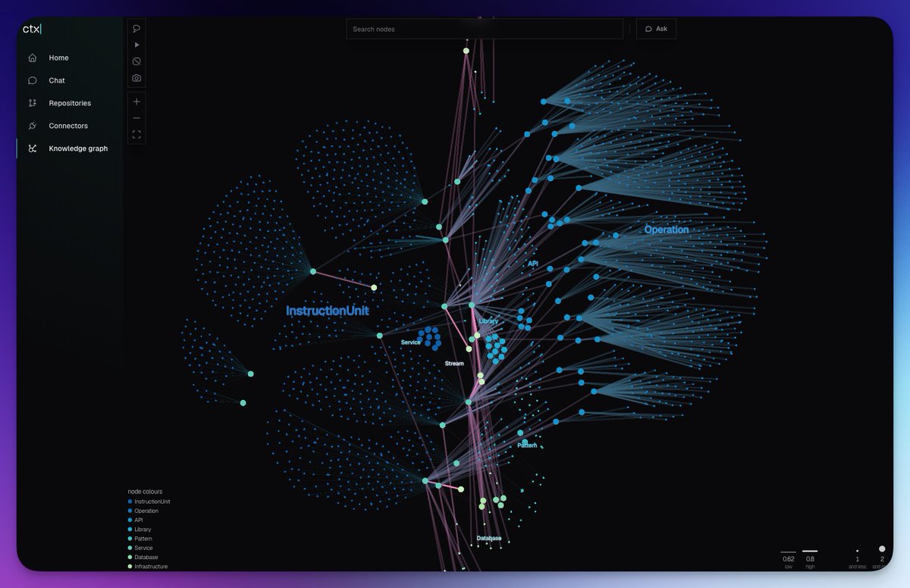Zoom in with the plus icon
910x588 pixels.
click(x=136, y=101)
